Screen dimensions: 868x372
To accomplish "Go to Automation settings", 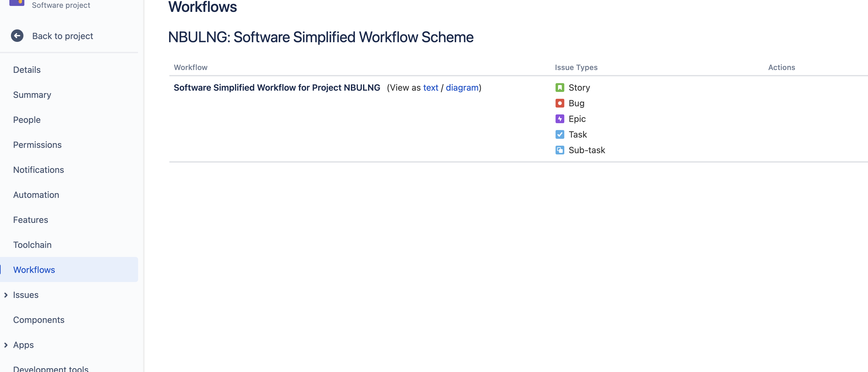I will coord(69,195).
